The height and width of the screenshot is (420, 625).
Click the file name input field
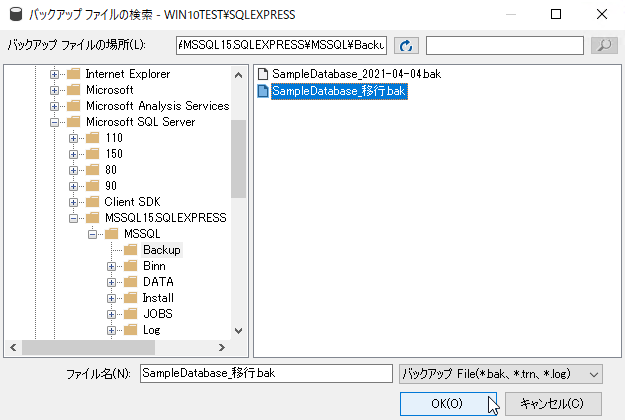click(x=266, y=373)
